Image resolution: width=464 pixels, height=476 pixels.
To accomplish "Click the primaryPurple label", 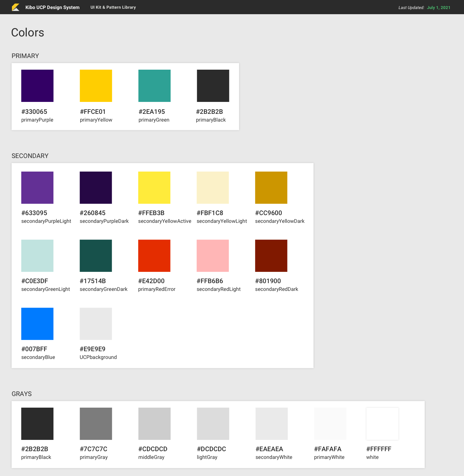I will tap(37, 120).
